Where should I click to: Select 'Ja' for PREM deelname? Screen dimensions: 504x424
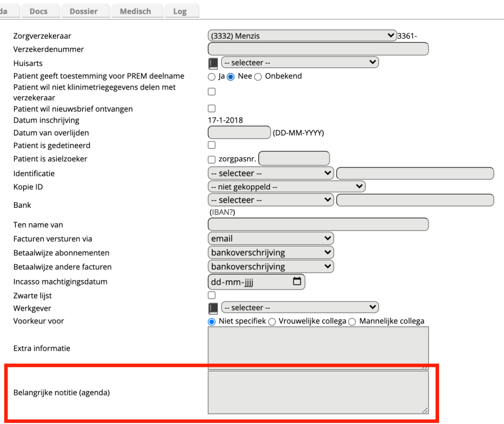(212, 77)
